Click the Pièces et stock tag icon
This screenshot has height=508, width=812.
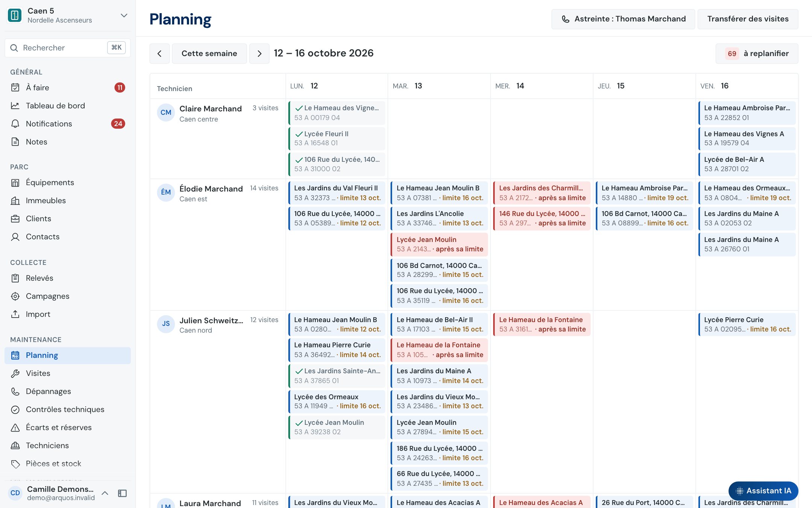15,464
